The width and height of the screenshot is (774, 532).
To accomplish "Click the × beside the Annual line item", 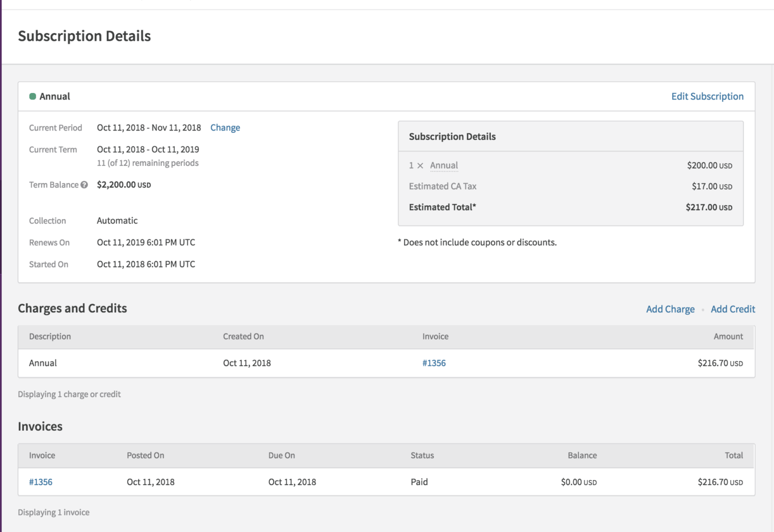I will [420, 165].
